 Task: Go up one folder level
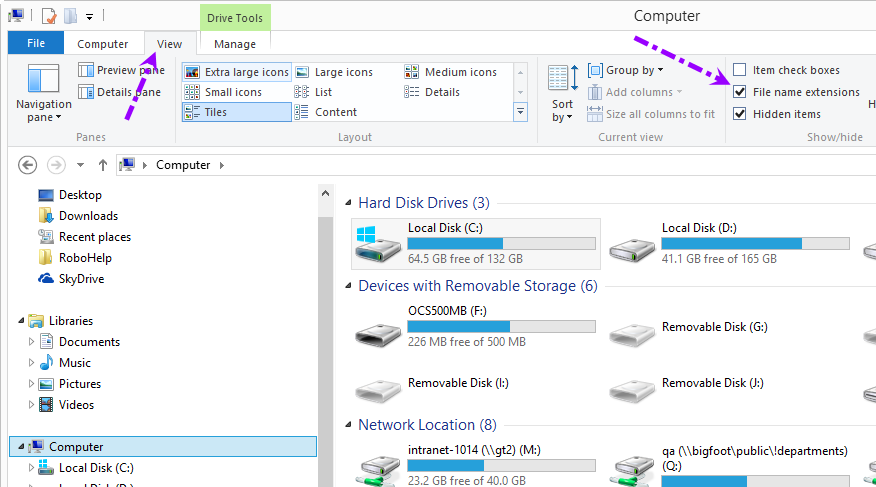pos(103,165)
